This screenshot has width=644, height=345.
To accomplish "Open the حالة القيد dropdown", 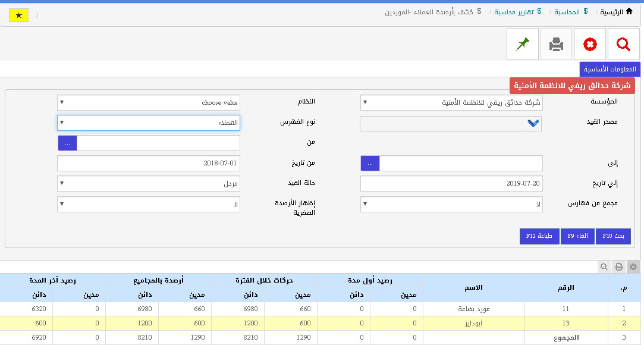I will 149,184.
